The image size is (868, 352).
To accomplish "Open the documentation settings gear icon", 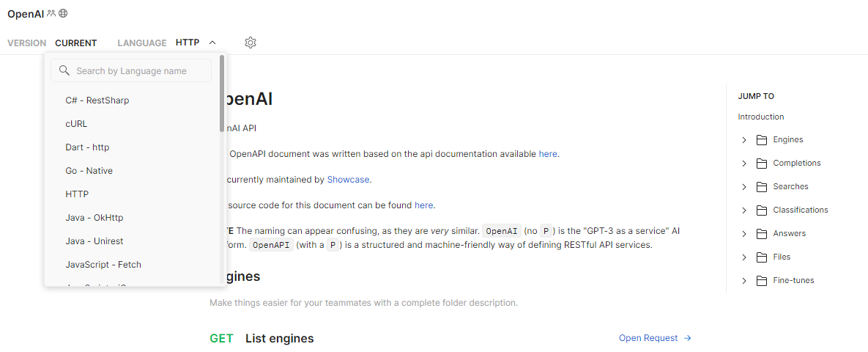I will pyautogui.click(x=251, y=43).
